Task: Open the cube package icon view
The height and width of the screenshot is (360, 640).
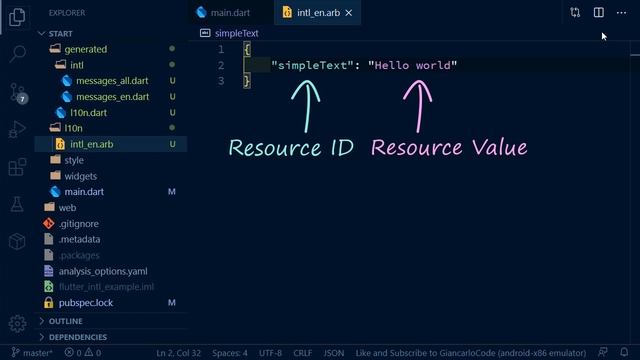Action: 17,241
